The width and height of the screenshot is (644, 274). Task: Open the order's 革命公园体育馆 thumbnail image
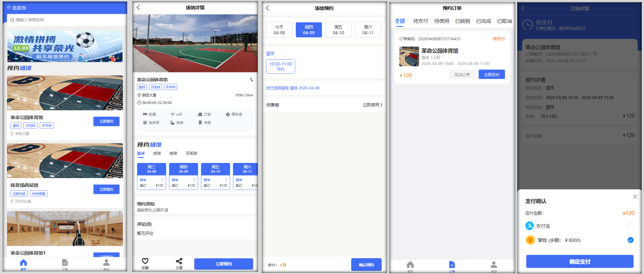(x=409, y=56)
